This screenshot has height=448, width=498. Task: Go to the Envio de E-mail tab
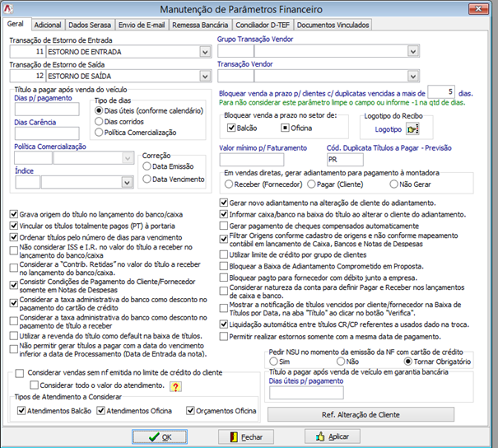pyautogui.click(x=142, y=25)
